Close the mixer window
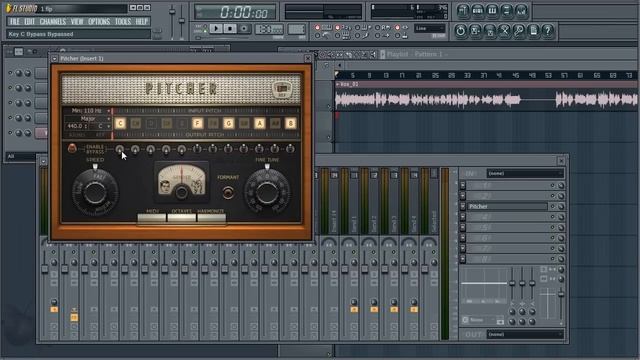This screenshot has height=360, width=640. click(x=561, y=161)
